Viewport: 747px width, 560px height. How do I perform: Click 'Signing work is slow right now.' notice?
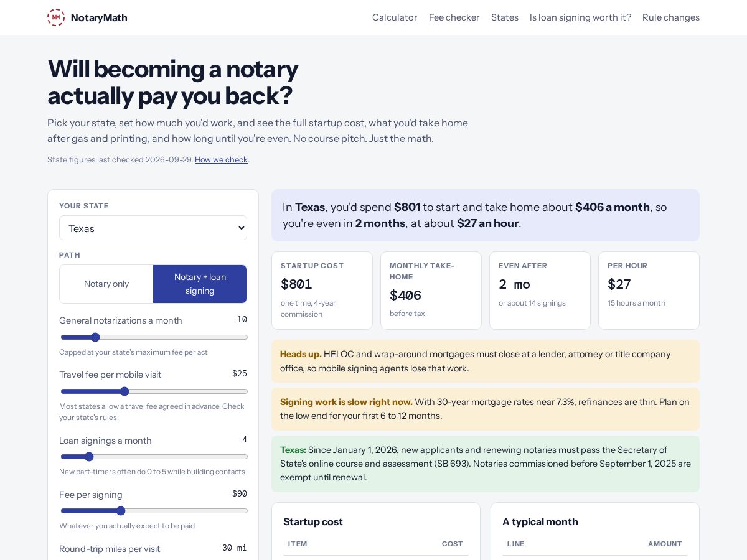[x=486, y=409]
